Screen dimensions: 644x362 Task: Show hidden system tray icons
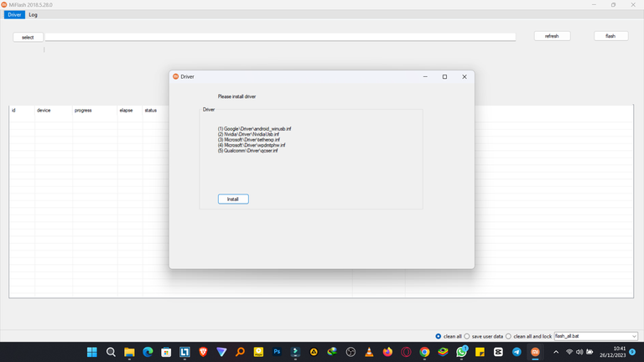556,352
